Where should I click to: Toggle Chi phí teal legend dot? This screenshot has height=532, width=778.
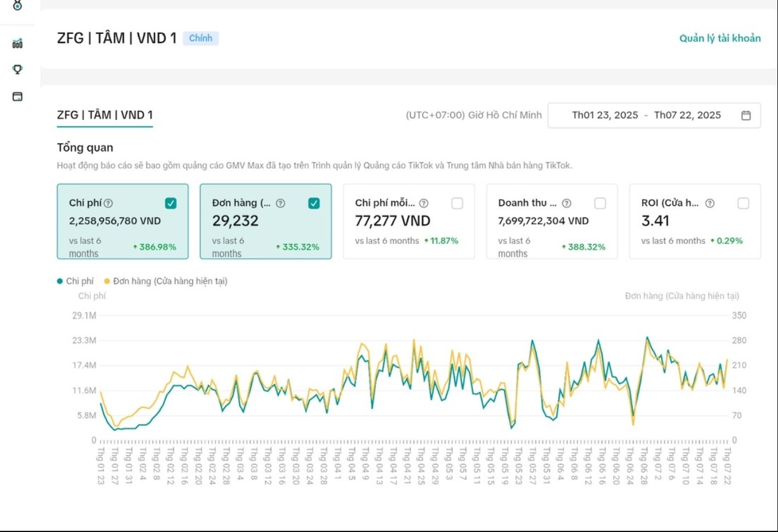tap(60, 281)
